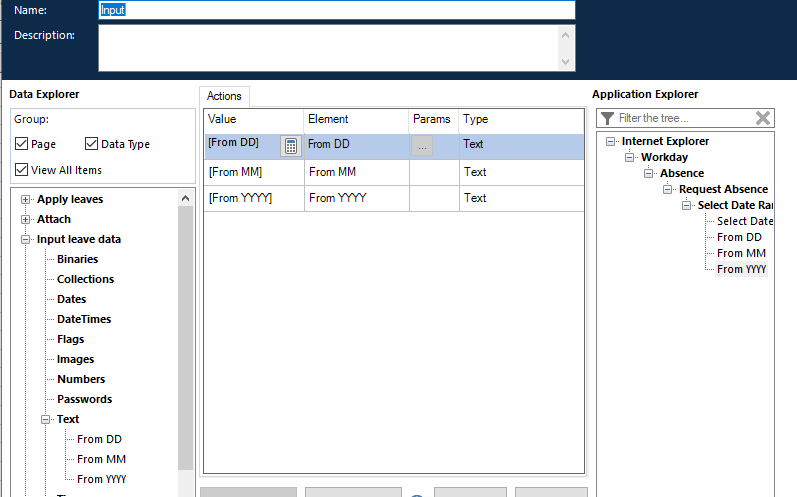Select Images in Data Explorer

(x=75, y=359)
